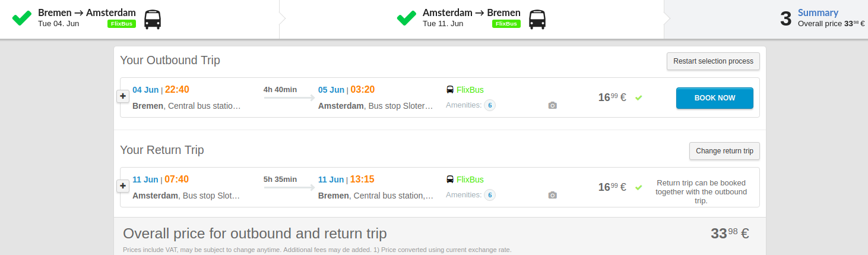Click the large bus icon for Bremen → Amsterdam
Screen dimensions: 868x255
[x=153, y=19]
